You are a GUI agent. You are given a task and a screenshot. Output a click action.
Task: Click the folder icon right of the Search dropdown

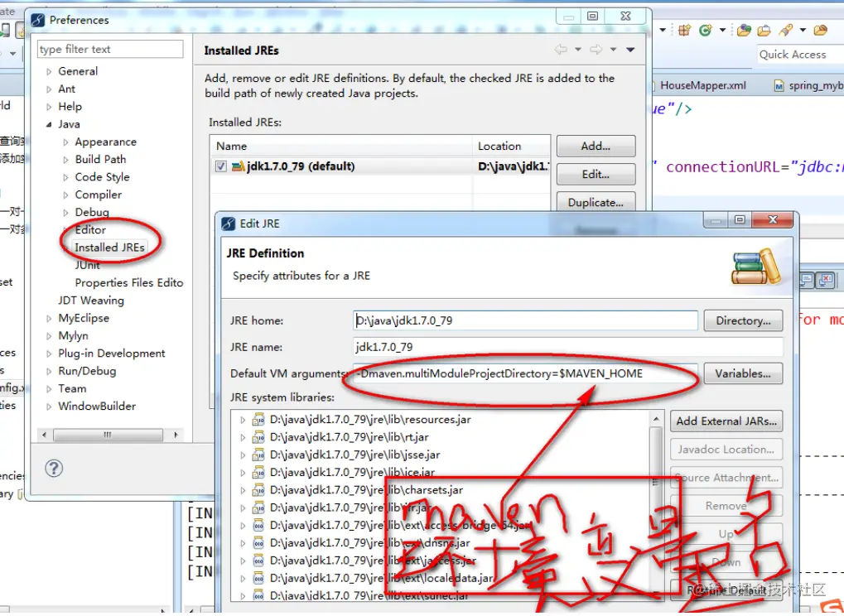coord(820,31)
